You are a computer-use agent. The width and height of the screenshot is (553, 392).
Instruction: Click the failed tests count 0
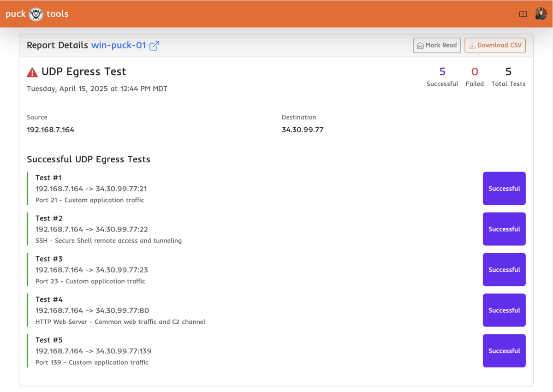[474, 71]
